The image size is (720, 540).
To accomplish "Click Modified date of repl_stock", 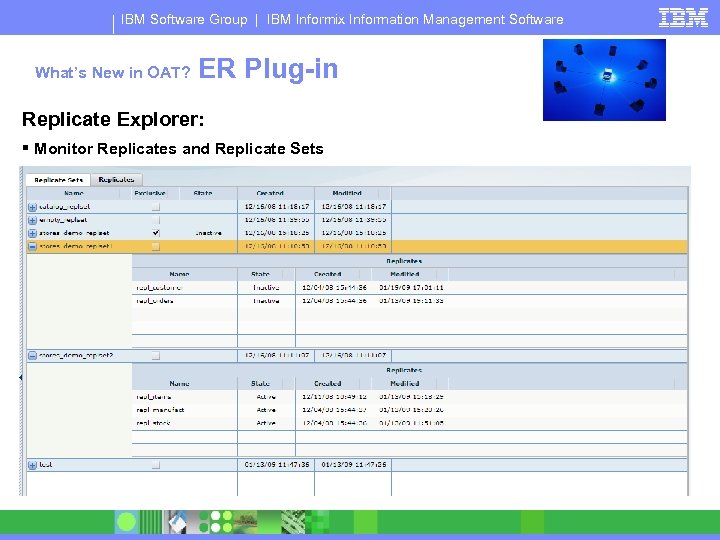I will (x=411, y=423).
